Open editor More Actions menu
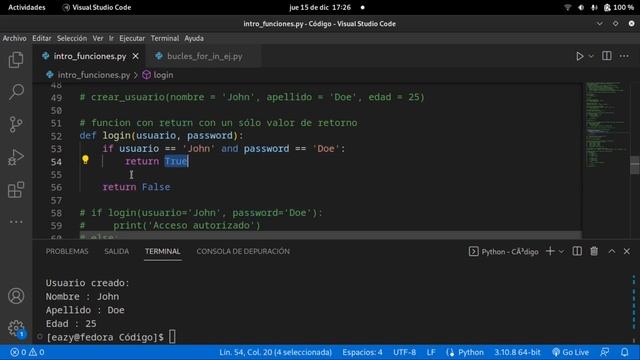Screen dimensions: 640x360 (x=624, y=56)
